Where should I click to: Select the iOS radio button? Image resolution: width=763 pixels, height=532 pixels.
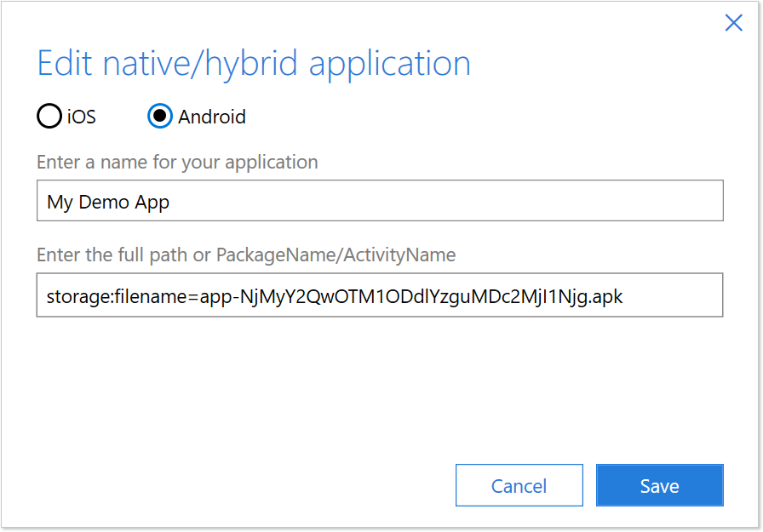[49, 117]
